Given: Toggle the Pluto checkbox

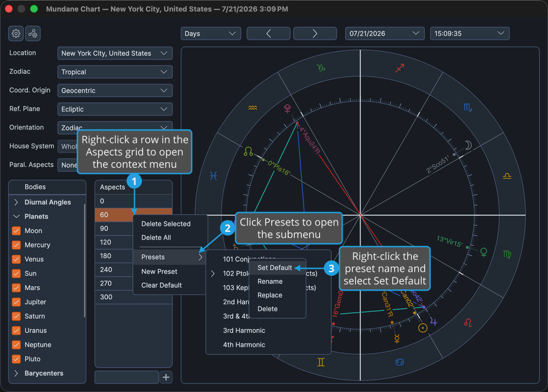Looking at the screenshot, I should 16,359.
